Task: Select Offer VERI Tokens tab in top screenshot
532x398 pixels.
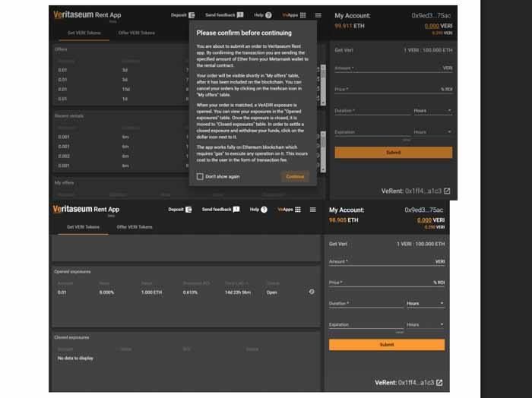Action: click(137, 33)
